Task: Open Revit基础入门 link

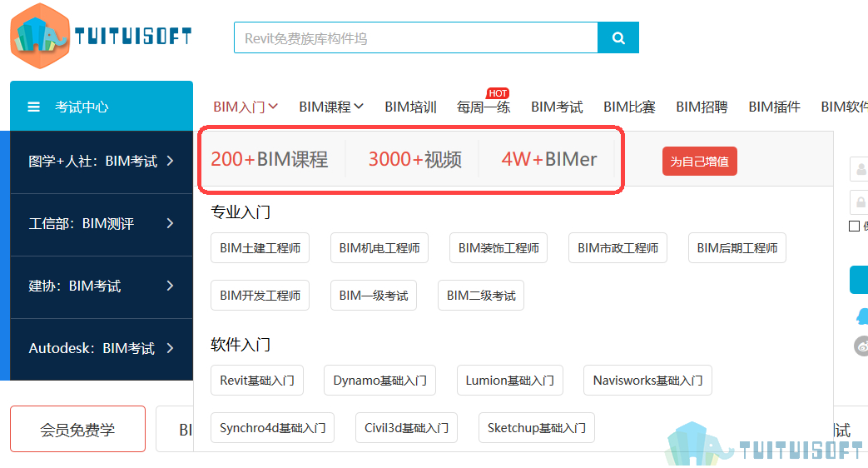Action: pos(257,380)
